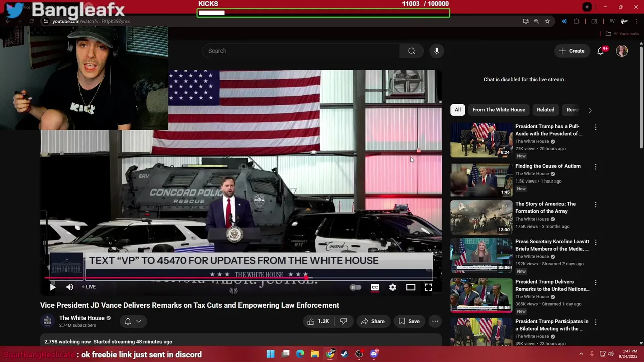
Task: Open options menu for Karoline Leavitt video
Action: [596, 242]
